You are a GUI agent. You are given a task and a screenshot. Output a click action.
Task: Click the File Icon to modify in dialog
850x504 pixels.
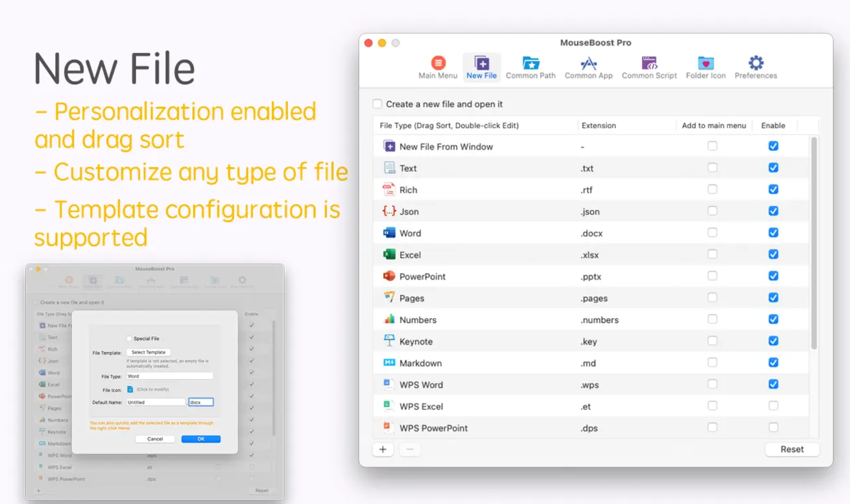pos(130,389)
